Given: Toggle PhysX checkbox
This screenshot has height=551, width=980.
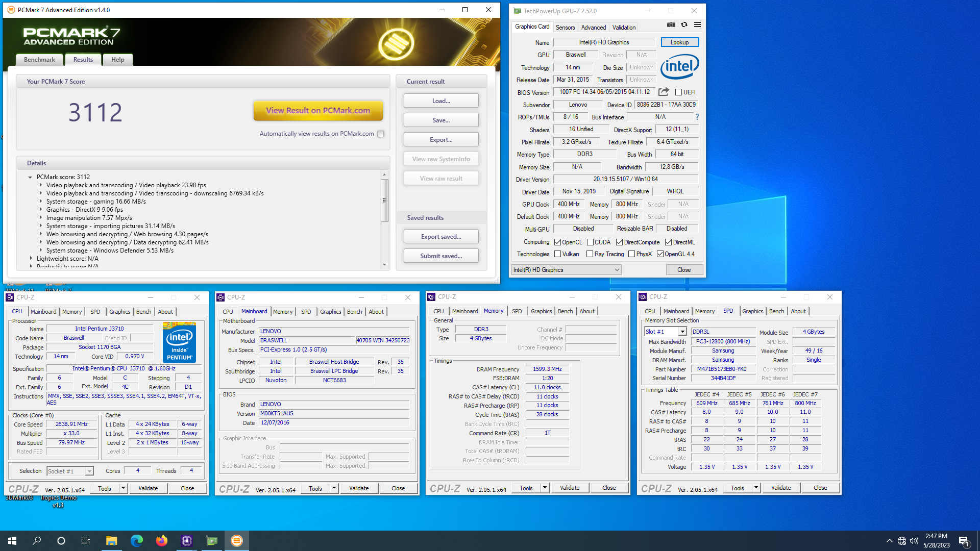Looking at the screenshot, I should (631, 254).
